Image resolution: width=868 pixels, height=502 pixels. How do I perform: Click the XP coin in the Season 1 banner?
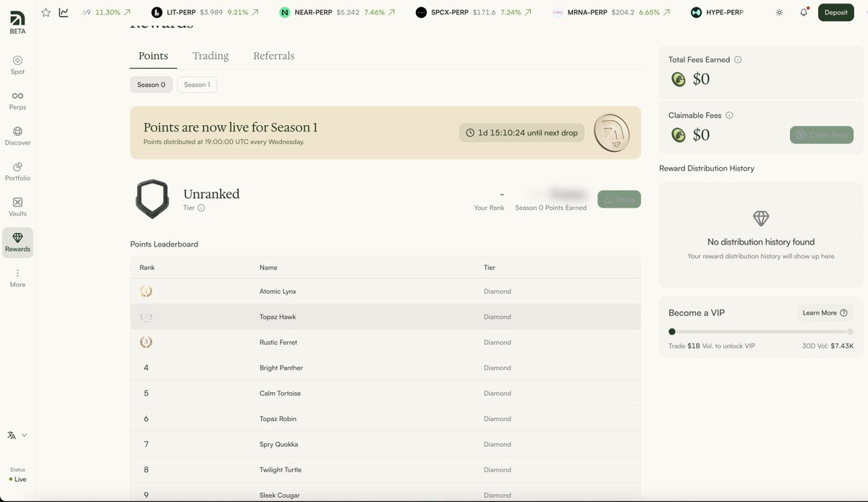tap(611, 133)
